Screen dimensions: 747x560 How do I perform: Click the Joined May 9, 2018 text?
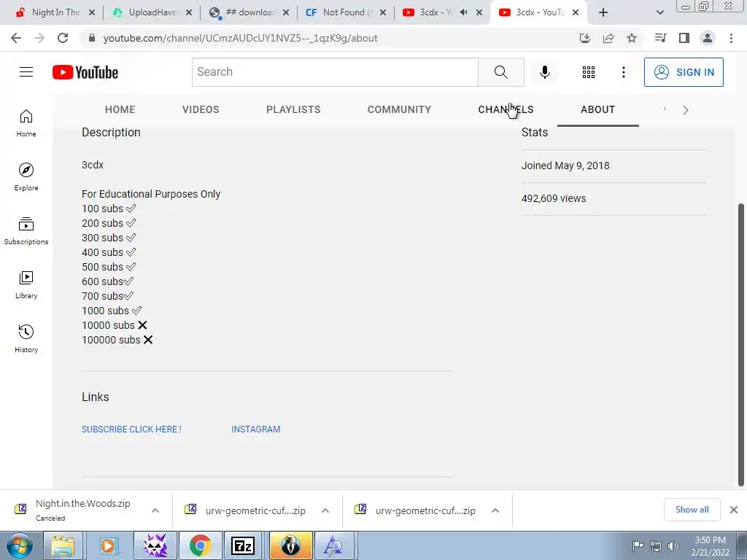(565, 166)
